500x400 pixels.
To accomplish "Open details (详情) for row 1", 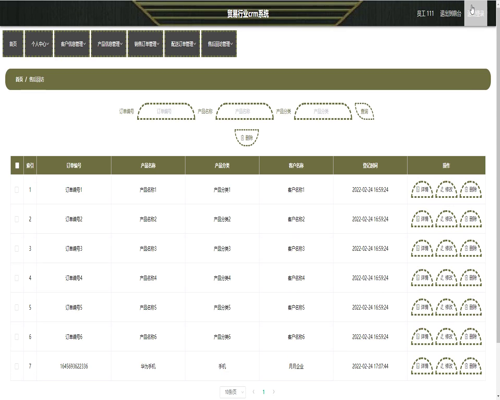I will pyautogui.click(x=422, y=189).
